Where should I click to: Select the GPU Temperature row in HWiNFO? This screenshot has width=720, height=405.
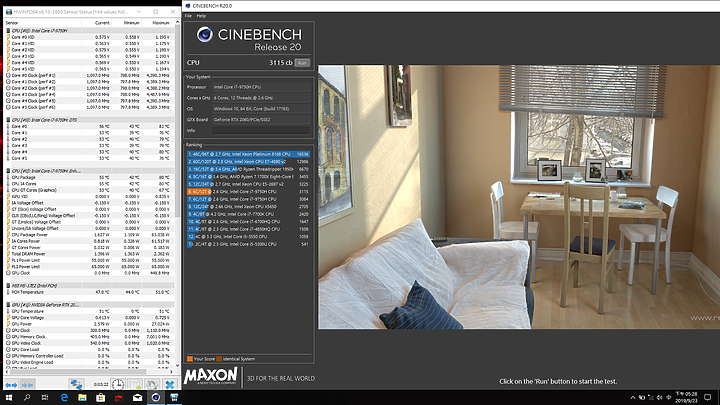(x=90, y=311)
